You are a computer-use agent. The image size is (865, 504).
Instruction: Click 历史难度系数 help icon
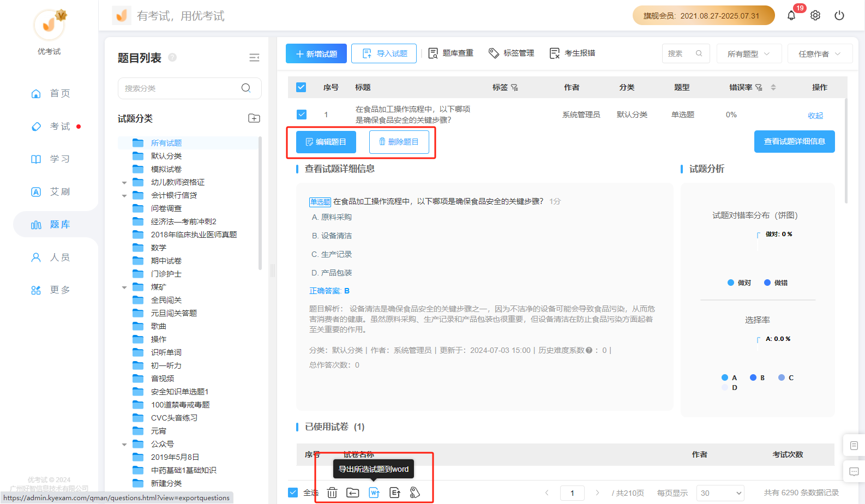(x=589, y=350)
